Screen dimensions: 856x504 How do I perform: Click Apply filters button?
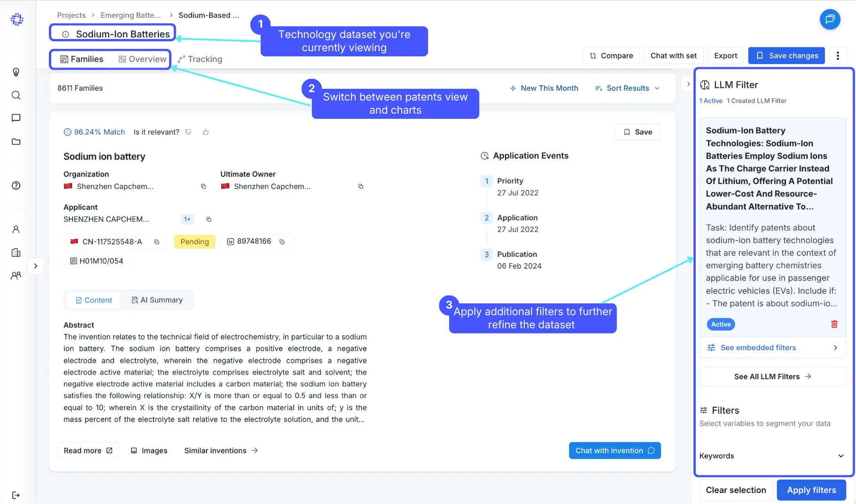tap(811, 490)
